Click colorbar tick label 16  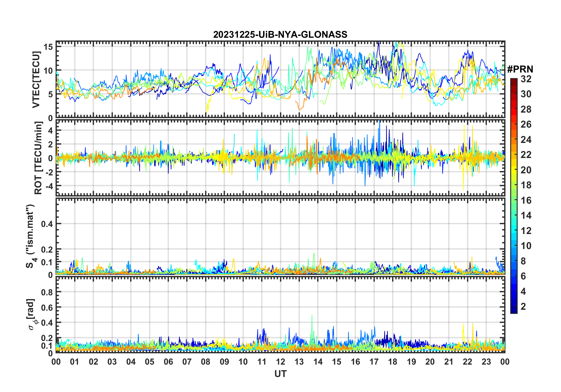coord(526,200)
